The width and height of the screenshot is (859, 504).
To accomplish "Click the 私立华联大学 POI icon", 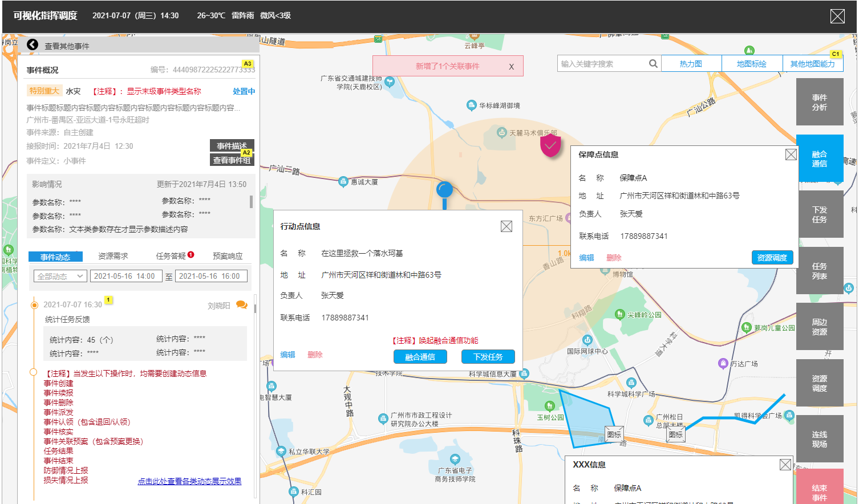I will point(281,451).
